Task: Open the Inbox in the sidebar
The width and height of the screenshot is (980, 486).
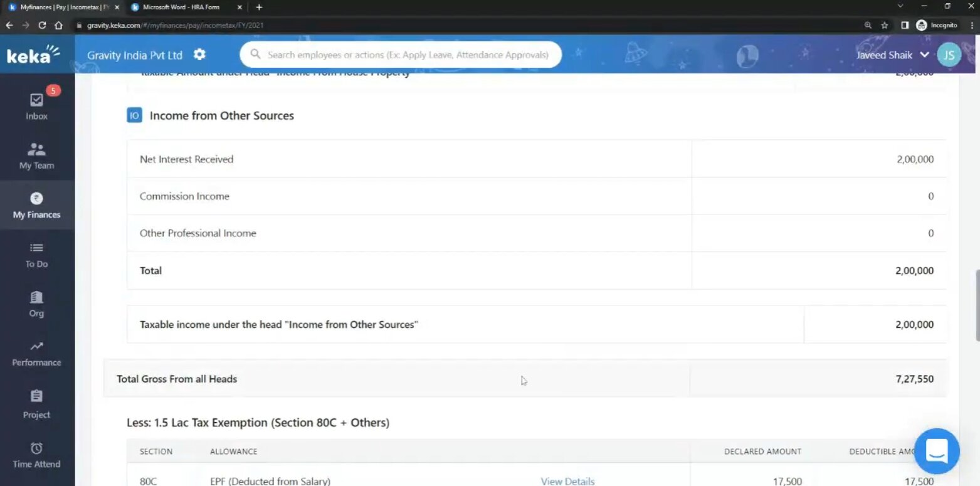Action: (36, 106)
